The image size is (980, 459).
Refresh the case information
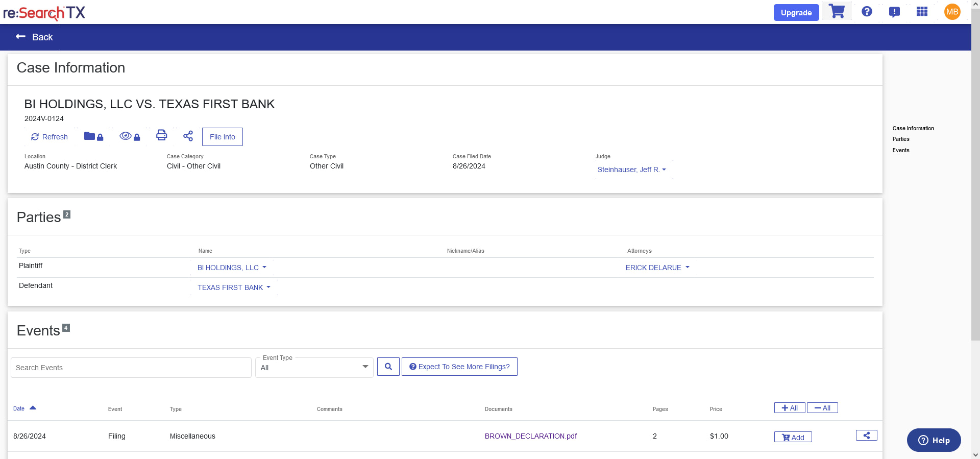(x=49, y=137)
